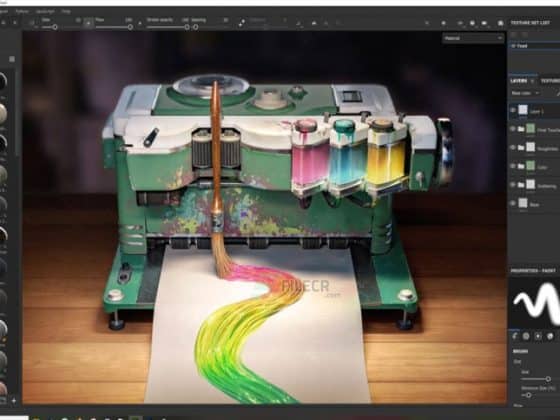This screenshot has width=560, height=420.
Task: Open the Alpha properties tab icon
Action: click(x=526, y=336)
